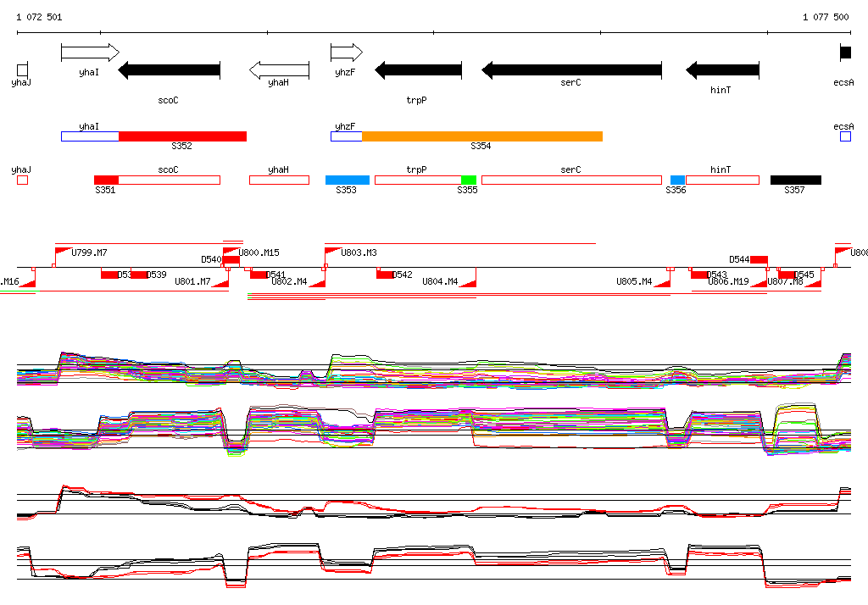Select the small blue S356 segment
Viewport: 868px width, 605px height.
click(677, 180)
